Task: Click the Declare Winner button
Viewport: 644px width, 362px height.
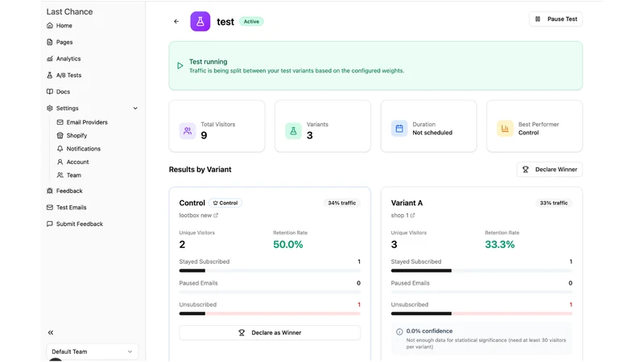Action: (550, 170)
